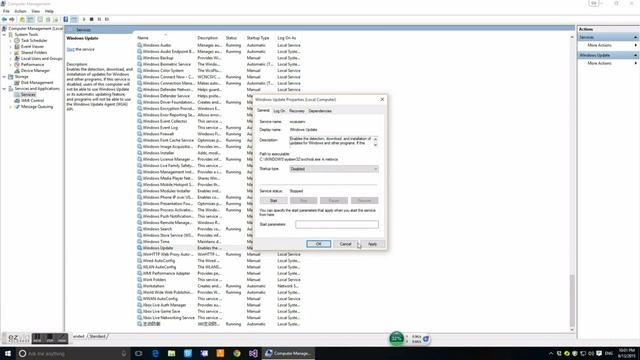Screen dimensions: 640x360
Task: Click the Forward arrow toolbar icon
Action: pyautogui.click(x=12, y=19)
